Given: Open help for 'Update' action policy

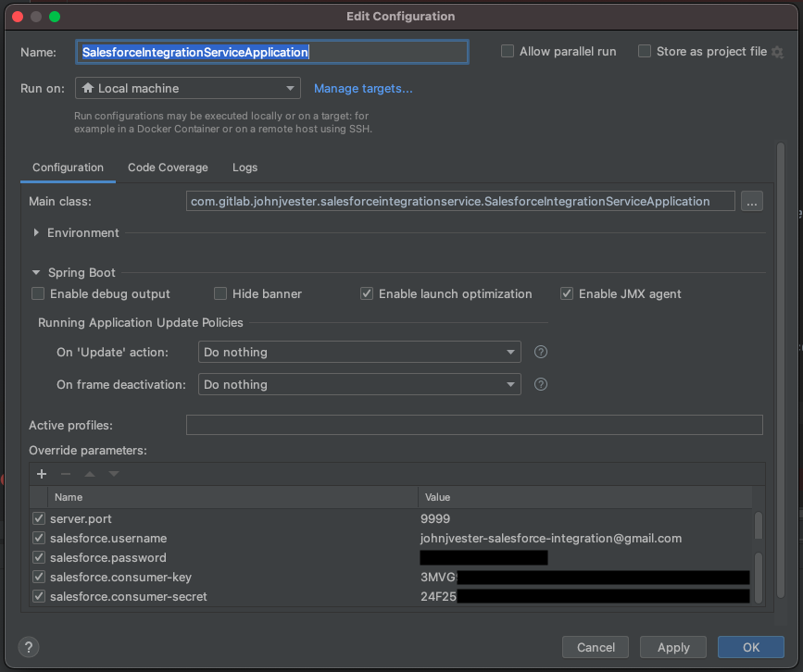Looking at the screenshot, I should (x=542, y=353).
